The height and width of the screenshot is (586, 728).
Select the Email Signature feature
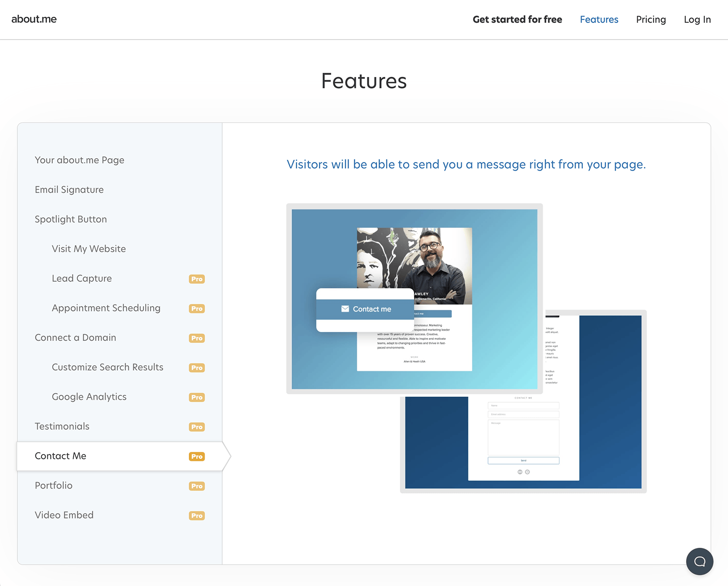coord(69,190)
